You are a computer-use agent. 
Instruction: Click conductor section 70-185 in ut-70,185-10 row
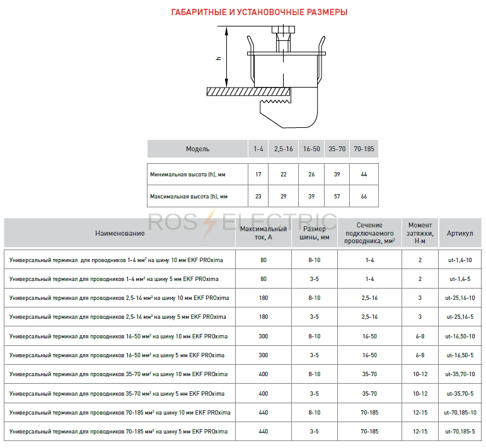tap(369, 413)
